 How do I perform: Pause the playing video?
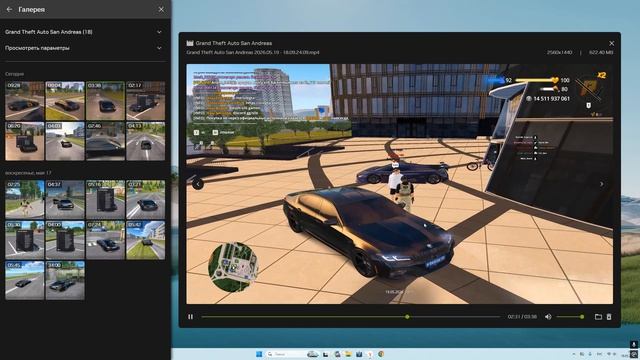coord(191,317)
